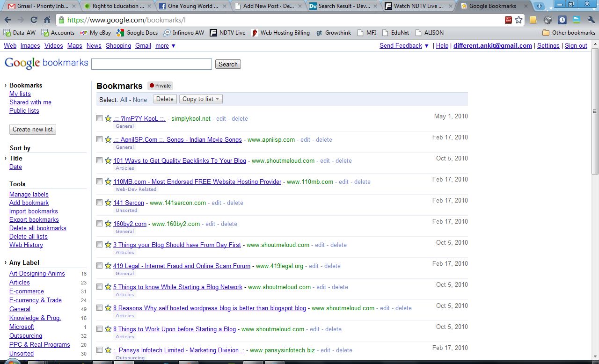599x364 pixels.
Task: Click the star beside Pansys Infotech bookmark
Action: pos(108,350)
